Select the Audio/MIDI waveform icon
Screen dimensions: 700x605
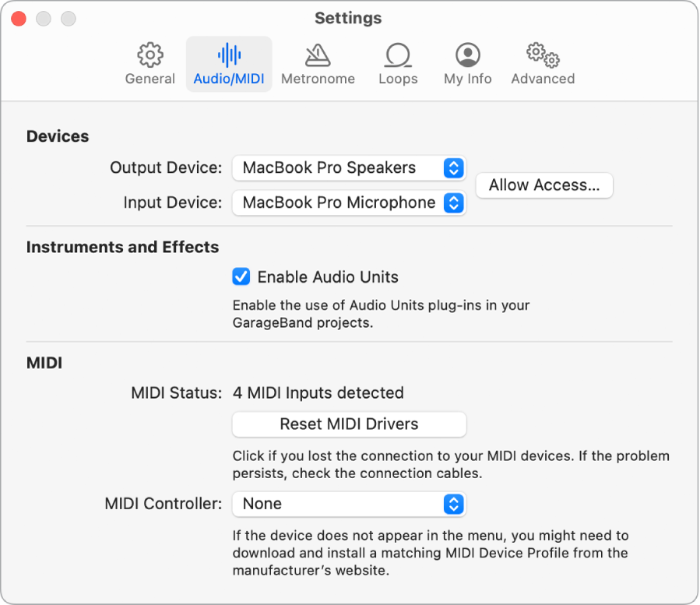click(228, 55)
